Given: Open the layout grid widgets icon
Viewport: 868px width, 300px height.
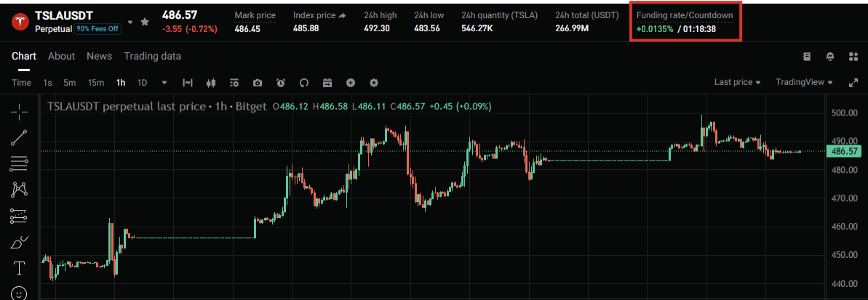Looking at the screenshot, I should 853,57.
